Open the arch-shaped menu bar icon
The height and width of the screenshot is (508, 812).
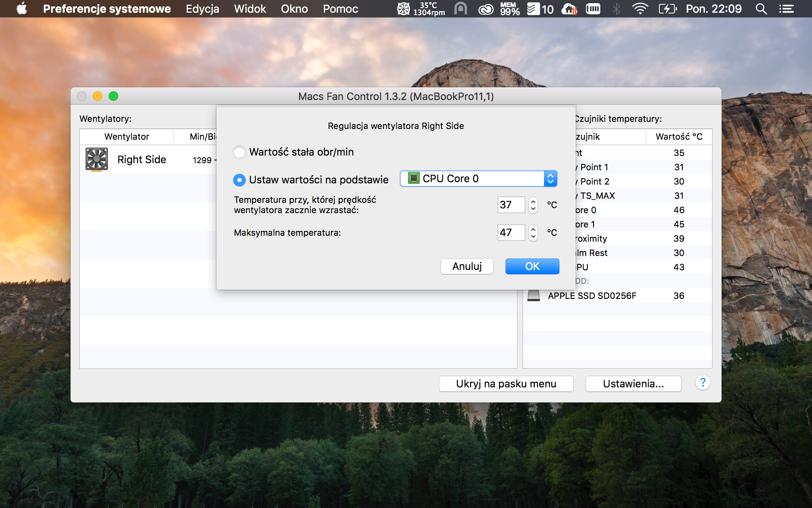pos(460,8)
